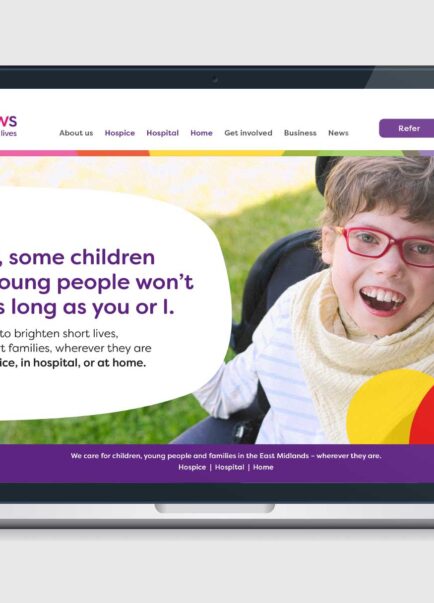Click the hero headline about children and young people
434x603 pixels.
(96, 283)
